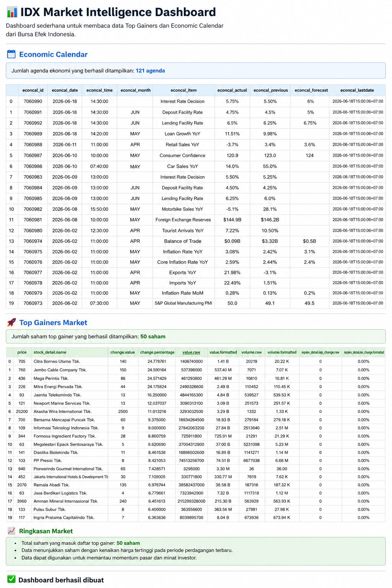Click the calendar icon next to Economic Calendar
This screenshot has height=588, width=392.
tap(11, 54)
